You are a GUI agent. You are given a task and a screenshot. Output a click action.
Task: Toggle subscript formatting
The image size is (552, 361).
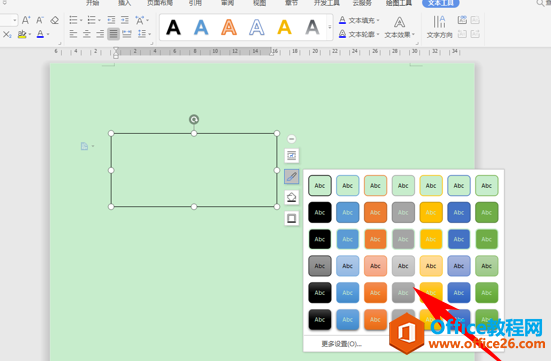pyautogui.click(x=7, y=34)
